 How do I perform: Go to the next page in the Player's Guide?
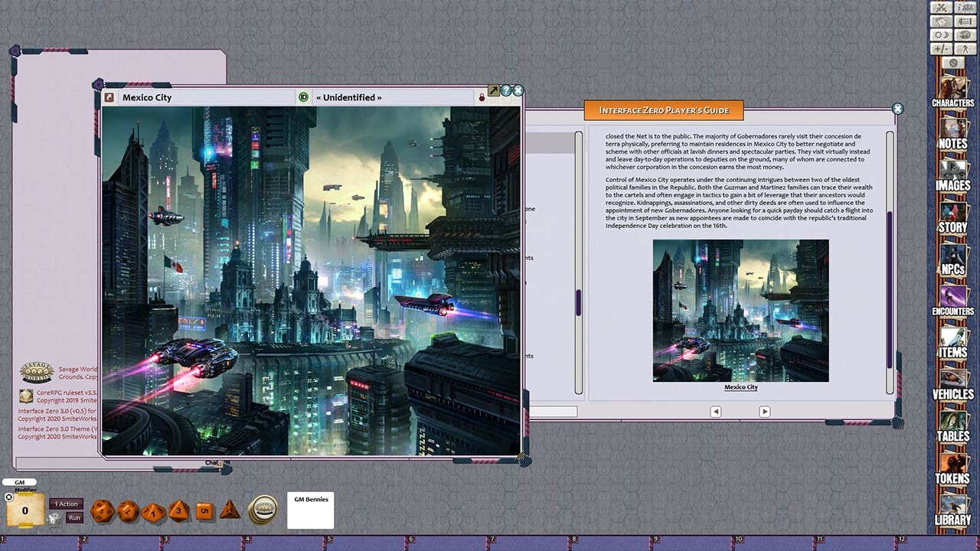(x=764, y=411)
